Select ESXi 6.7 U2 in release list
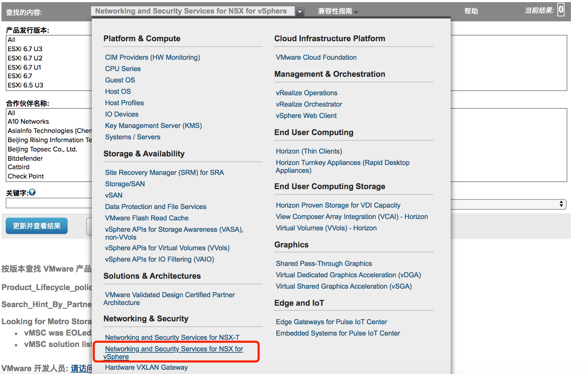588x374 pixels. click(x=25, y=58)
